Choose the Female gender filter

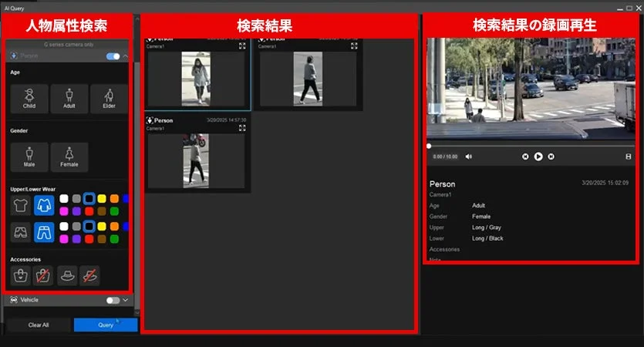pyautogui.click(x=69, y=157)
